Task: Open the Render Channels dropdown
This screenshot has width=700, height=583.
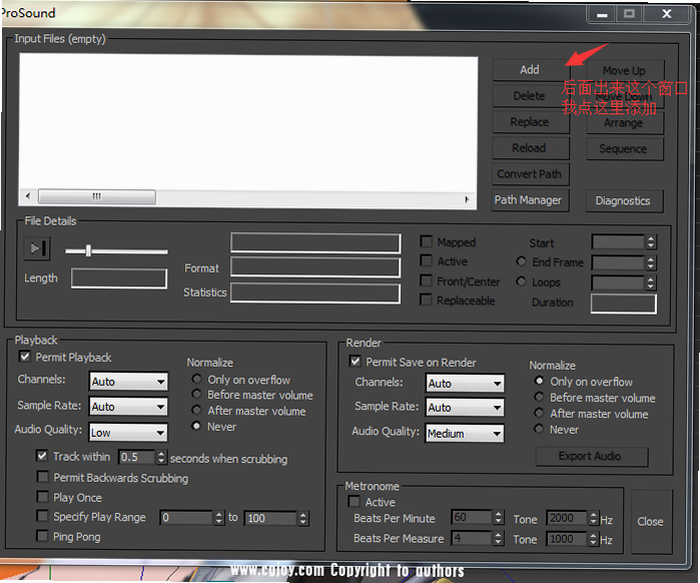Action: coord(465,383)
